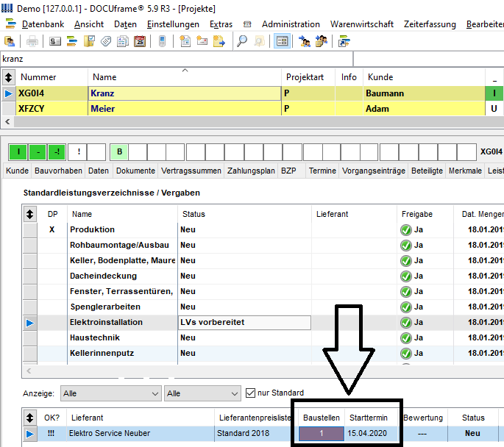This screenshot has height=447, width=504.
Task: Open the second 'Alle' dropdown beside Anzeige
Action: pos(202,393)
